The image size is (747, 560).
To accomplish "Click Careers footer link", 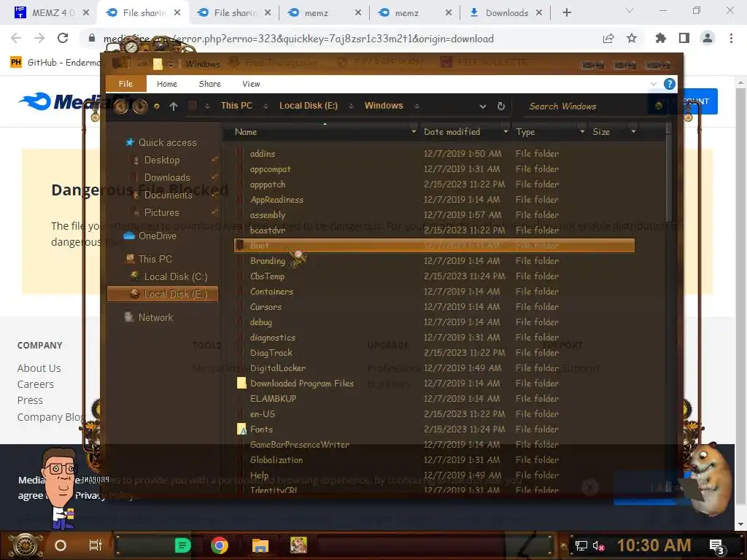I will (x=35, y=384).
